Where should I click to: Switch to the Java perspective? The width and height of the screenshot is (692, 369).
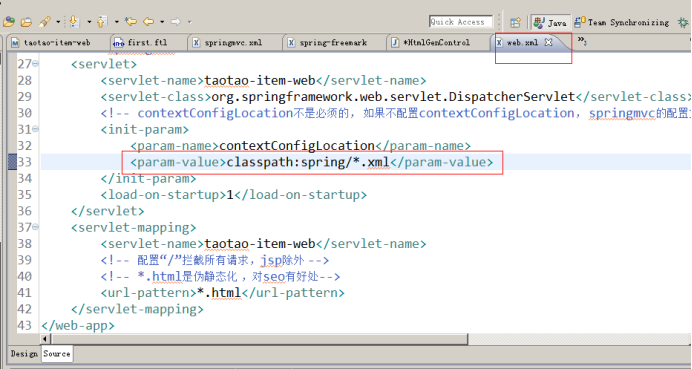point(550,22)
